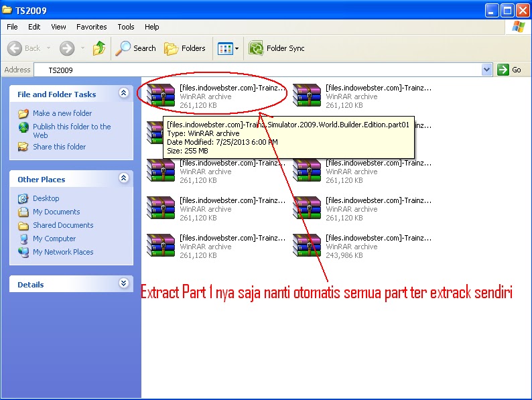The image size is (532, 400).
Task: Go up one folder level
Action: pos(99,48)
